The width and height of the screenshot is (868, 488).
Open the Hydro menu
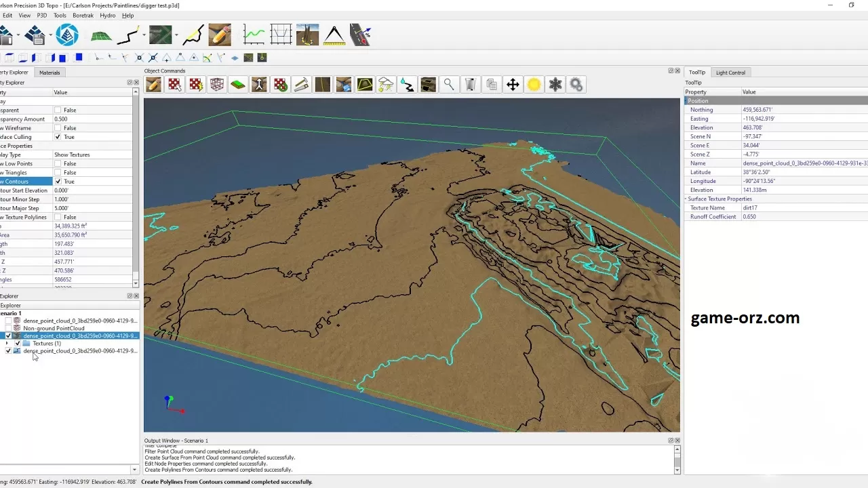[x=108, y=15]
